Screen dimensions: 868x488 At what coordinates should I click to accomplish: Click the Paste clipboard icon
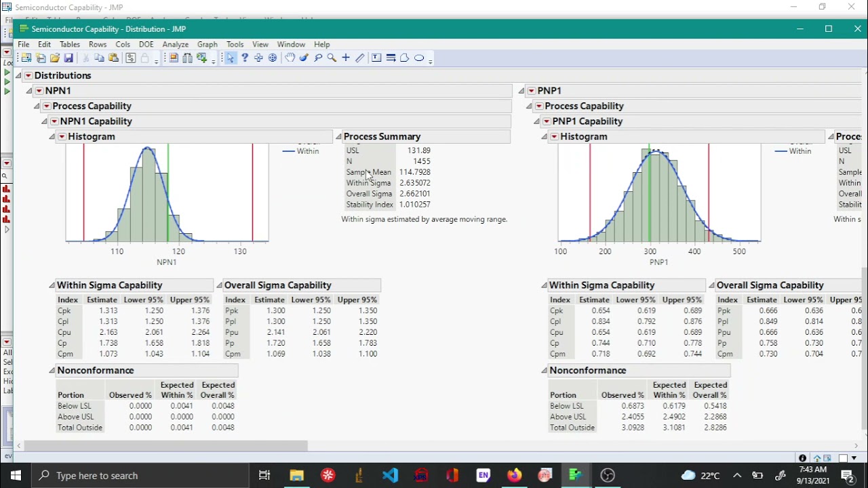coord(113,58)
